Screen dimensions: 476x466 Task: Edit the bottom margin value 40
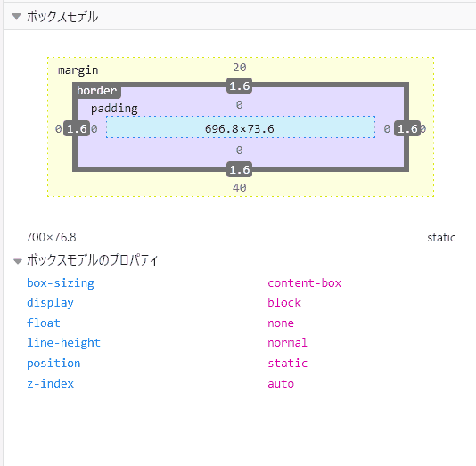(240, 188)
